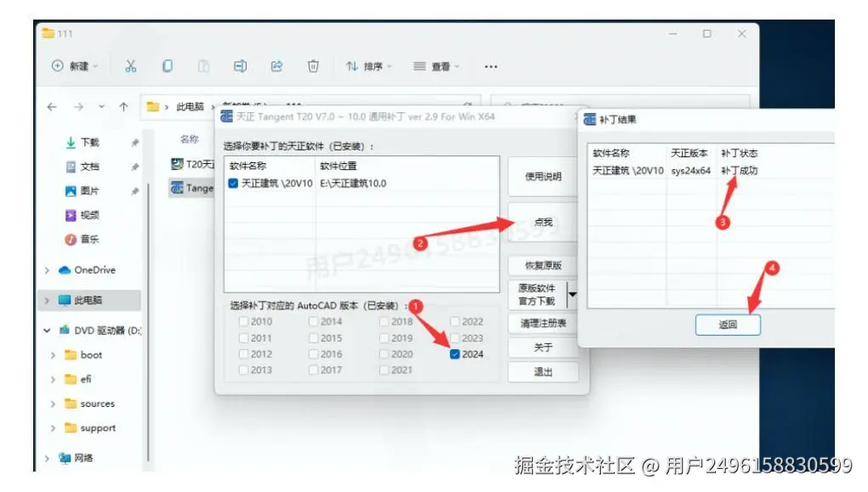Open the sources folder
This screenshot has width=868, height=492.
point(98,404)
